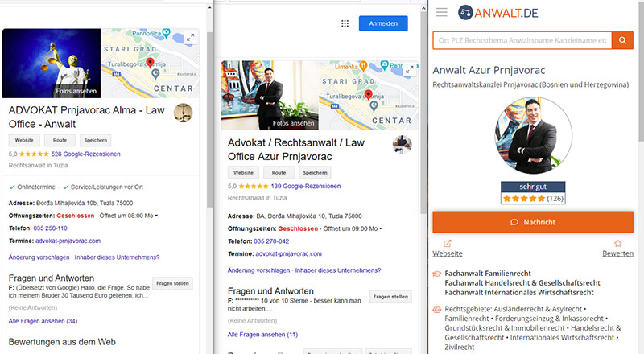Expand opening hours dropdown 'Öffnet um 09:00 Mo'
The width and height of the screenshot is (644, 354).
[x=353, y=228]
